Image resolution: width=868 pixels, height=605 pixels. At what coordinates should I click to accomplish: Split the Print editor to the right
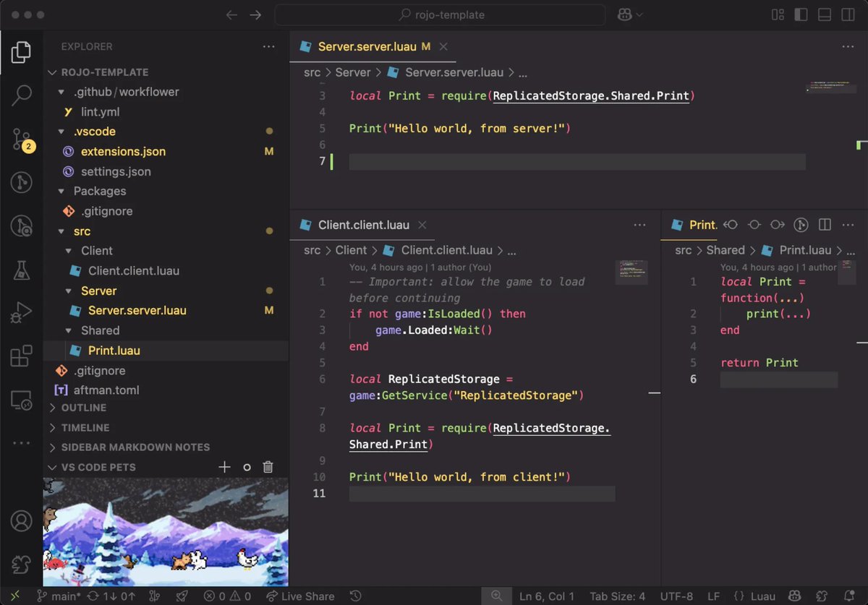[825, 225]
